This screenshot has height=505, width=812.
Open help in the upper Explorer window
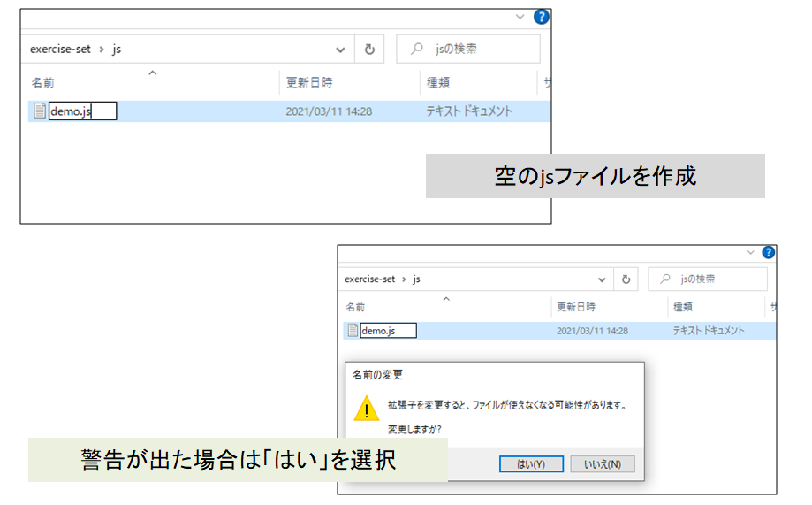541,17
